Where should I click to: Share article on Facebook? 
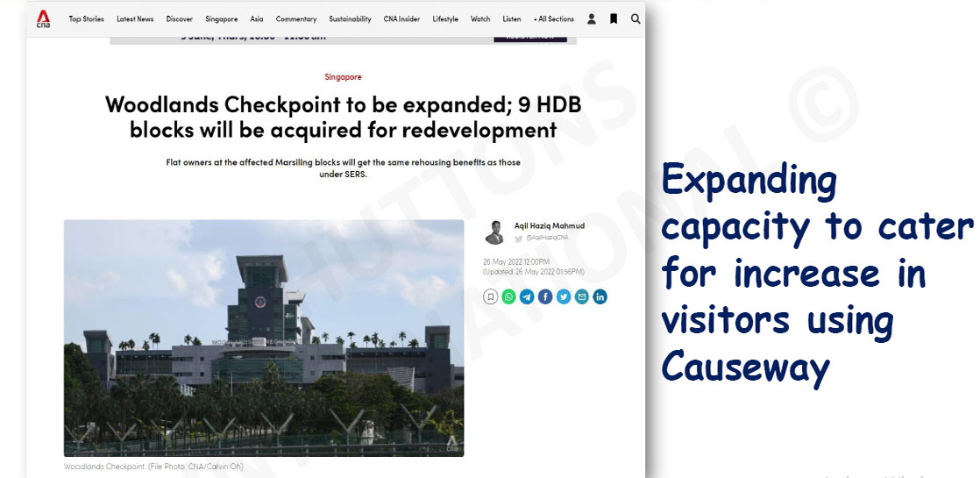tap(545, 296)
